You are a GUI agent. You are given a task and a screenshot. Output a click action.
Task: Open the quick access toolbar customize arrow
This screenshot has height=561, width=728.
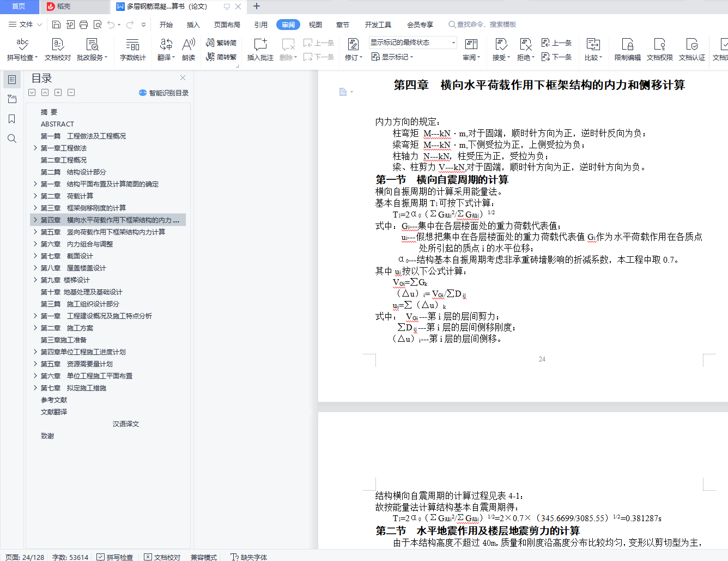point(143,25)
